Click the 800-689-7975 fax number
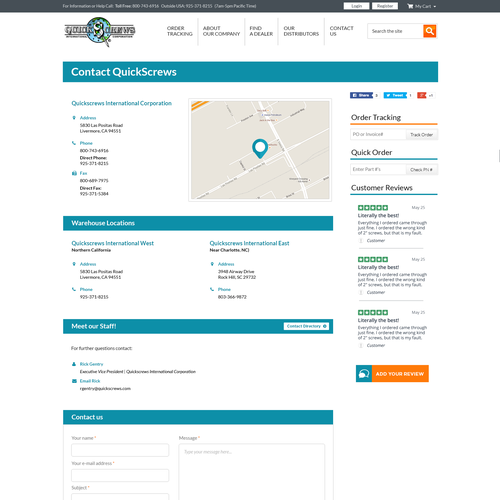The height and width of the screenshot is (500, 500). (94, 181)
